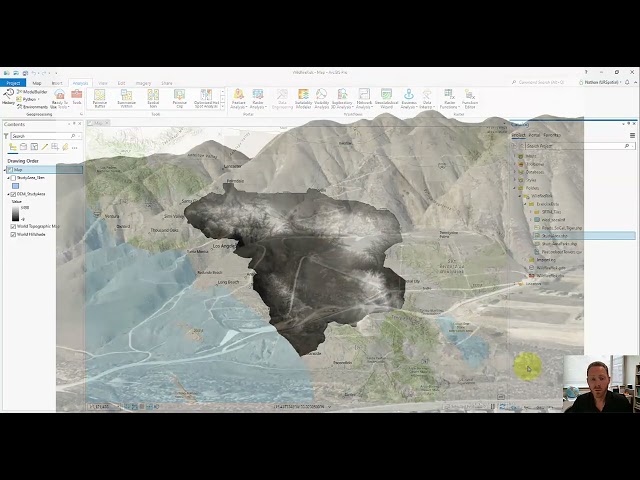Switch to the View ribbon tab
Image resolution: width=640 pixels, height=480 pixels.
pyautogui.click(x=103, y=83)
